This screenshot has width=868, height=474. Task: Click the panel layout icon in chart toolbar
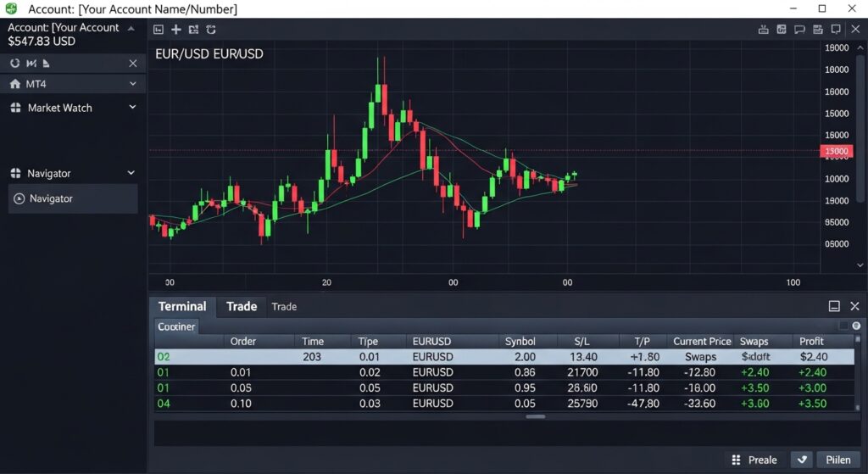(159, 30)
